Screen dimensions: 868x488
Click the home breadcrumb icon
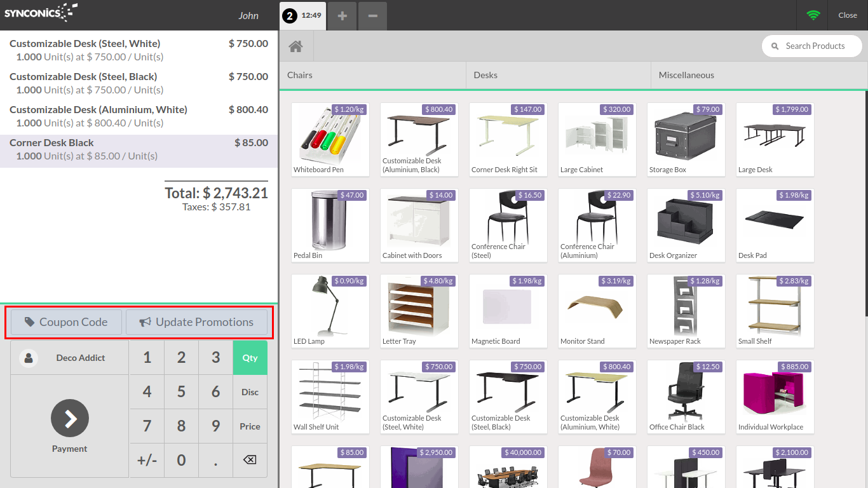click(295, 46)
